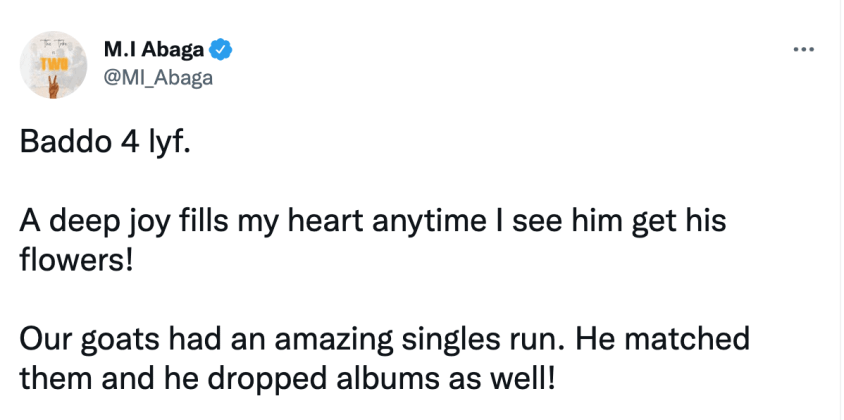Viewport: 844px width, 420px height.
Task: Open the three-dot more options menu
Action: pyautogui.click(x=803, y=49)
